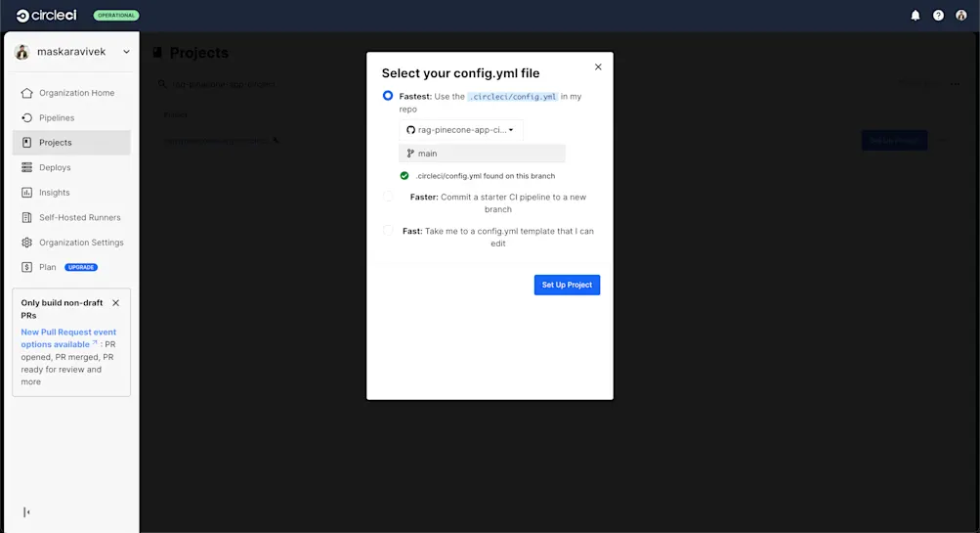Image resolution: width=980 pixels, height=533 pixels.
Task: Click the UPGRADE badge
Action: 81,267
